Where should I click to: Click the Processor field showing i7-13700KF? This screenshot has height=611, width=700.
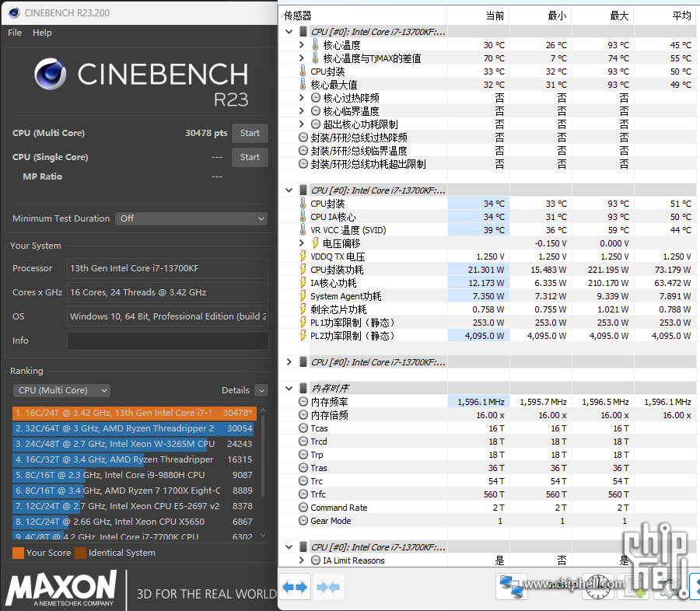click(x=168, y=268)
